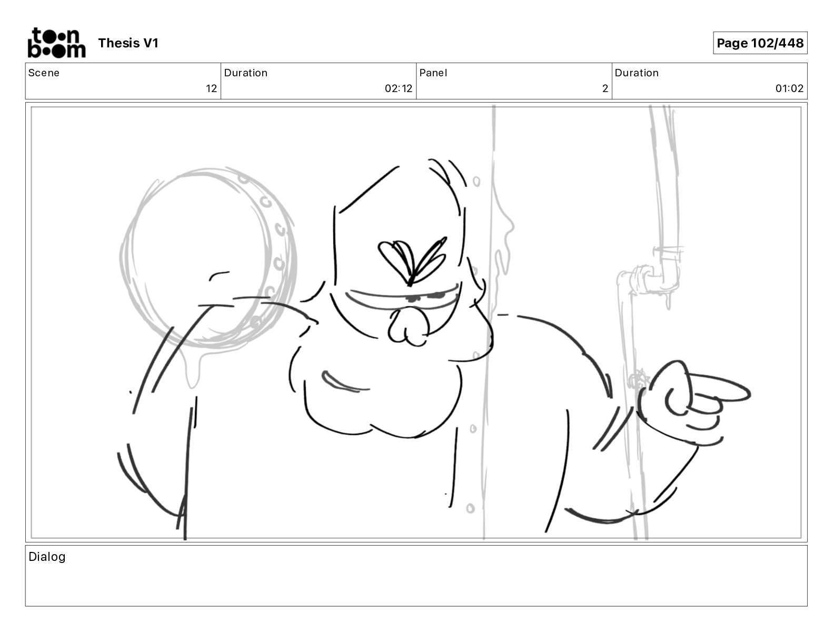834x644 pixels.
Task: Click the scene number '12'
Action: (211, 88)
